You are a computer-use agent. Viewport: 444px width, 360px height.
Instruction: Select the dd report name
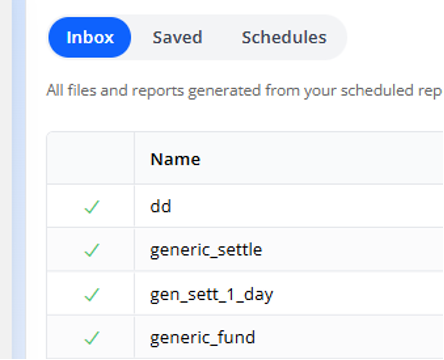pyautogui.click(x=161, y=206)
